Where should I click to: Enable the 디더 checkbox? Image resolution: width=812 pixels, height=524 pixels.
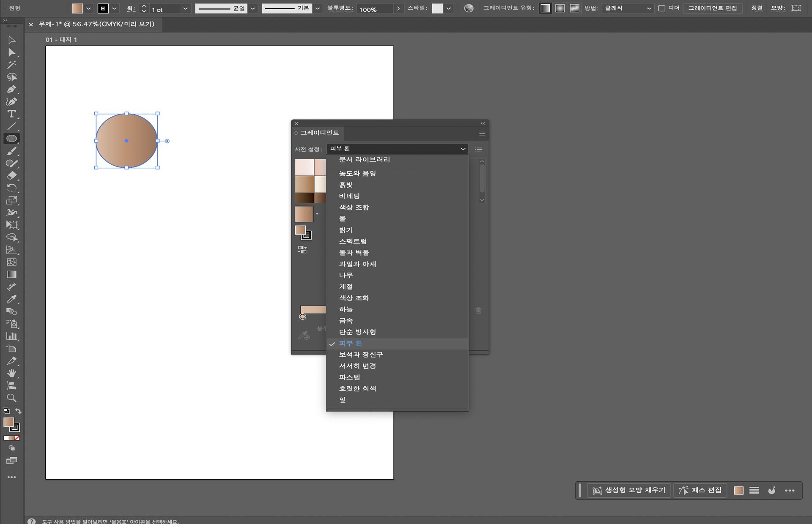[661, 8]
